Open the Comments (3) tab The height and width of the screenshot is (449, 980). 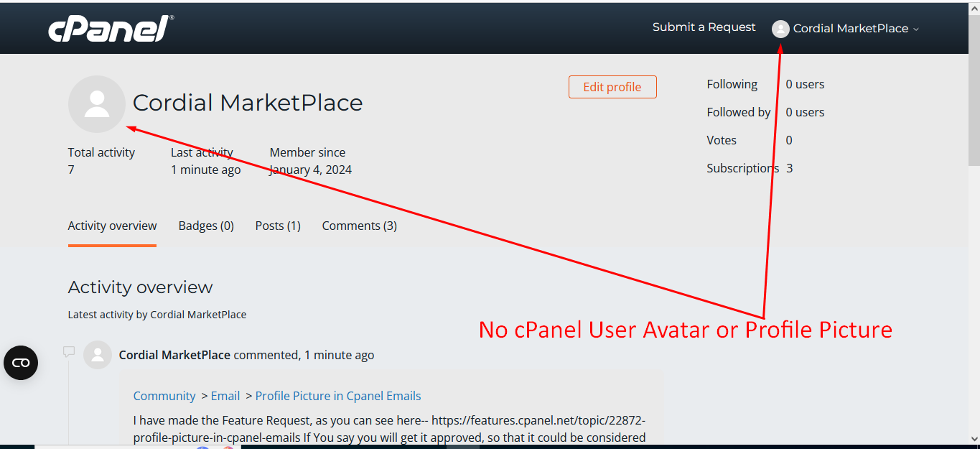click(360, 226)
